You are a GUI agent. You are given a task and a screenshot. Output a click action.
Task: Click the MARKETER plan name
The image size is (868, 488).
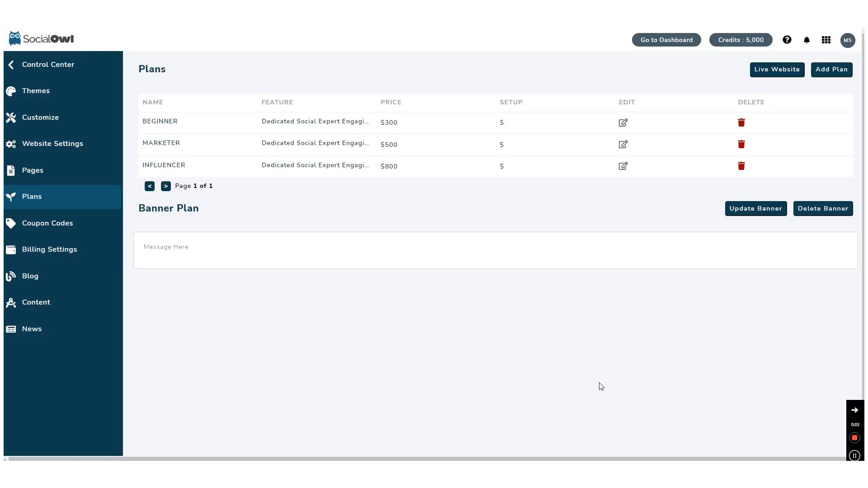(x=161, y=143)
